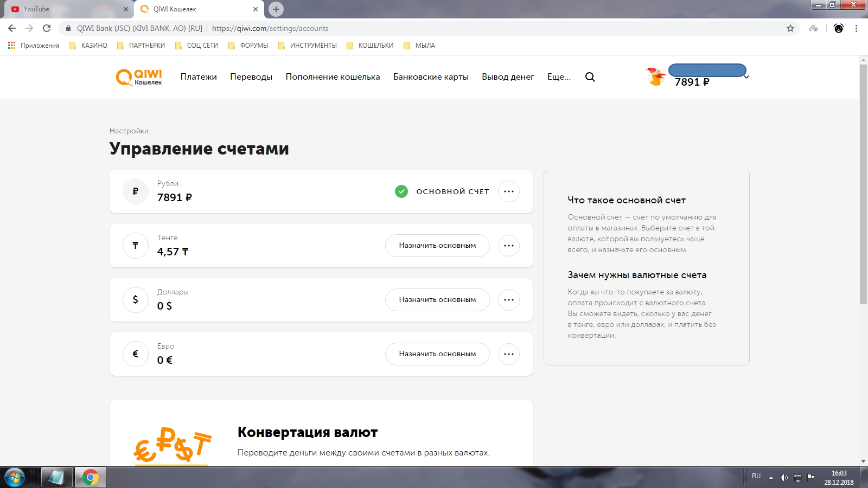Expand the profile balance dropdown arrow
This screenshot has height=488, width=868.
[x=746, y=78]
